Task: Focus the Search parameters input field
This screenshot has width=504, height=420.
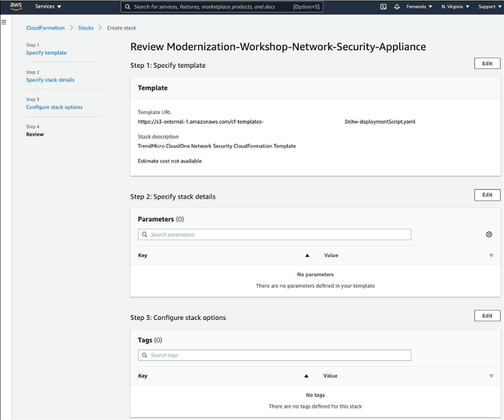Action: 274,234
